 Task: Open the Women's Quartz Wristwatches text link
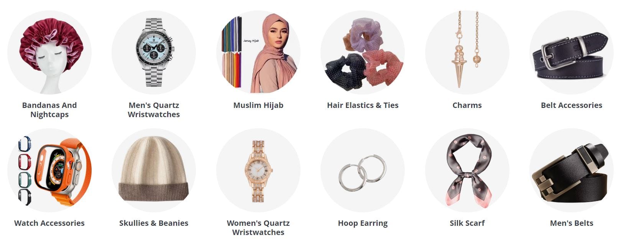click(x=258, y=228)
